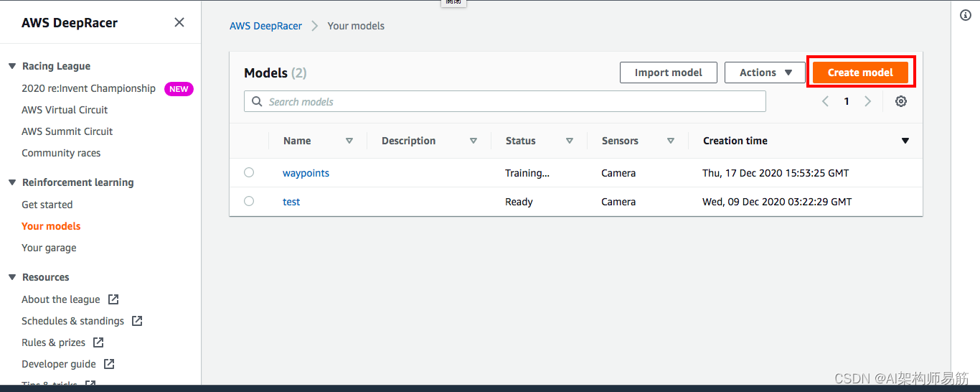This screenshot has width=980, height=392.
Task: Select the test model radio button
Action: [249, 201]
